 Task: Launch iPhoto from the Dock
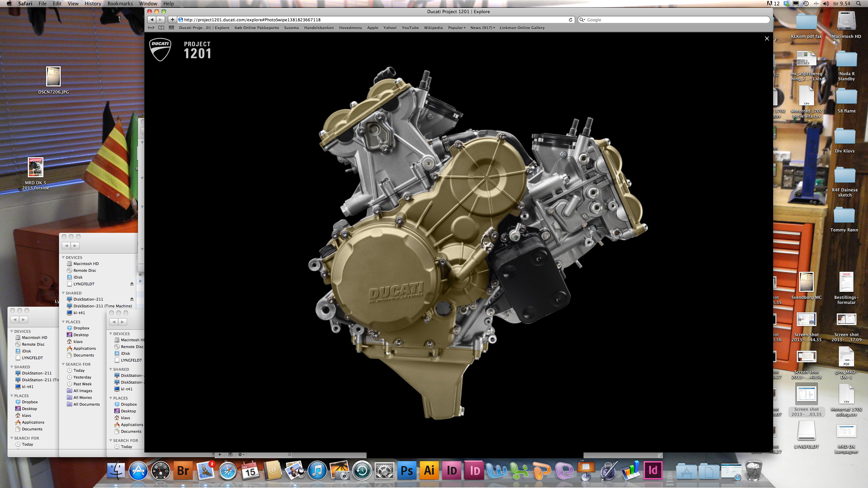click(x=339, y=470)
